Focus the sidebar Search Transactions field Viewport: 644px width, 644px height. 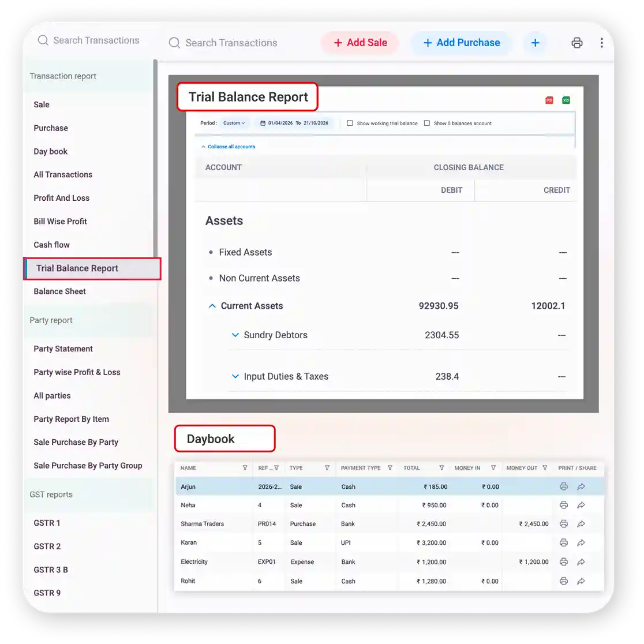tap(96, 40)
